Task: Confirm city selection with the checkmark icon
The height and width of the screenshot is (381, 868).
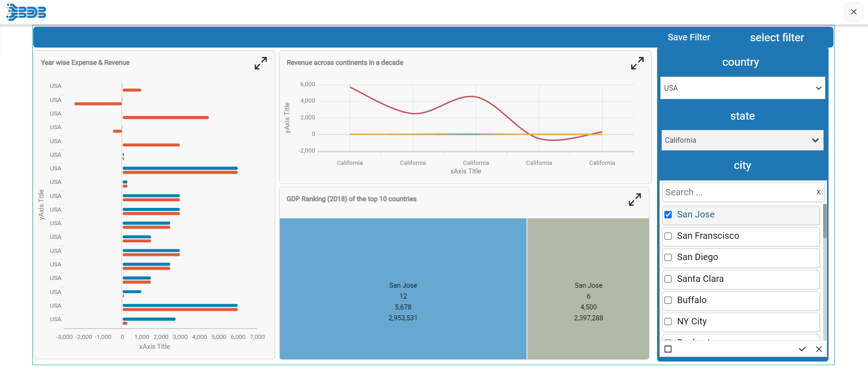Action: (802, 349)
